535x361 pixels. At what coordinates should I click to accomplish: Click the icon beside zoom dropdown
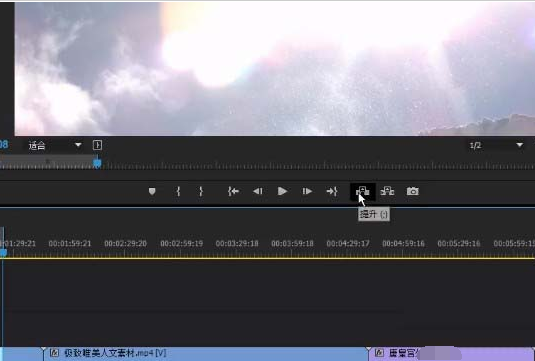tap(97, 145)
